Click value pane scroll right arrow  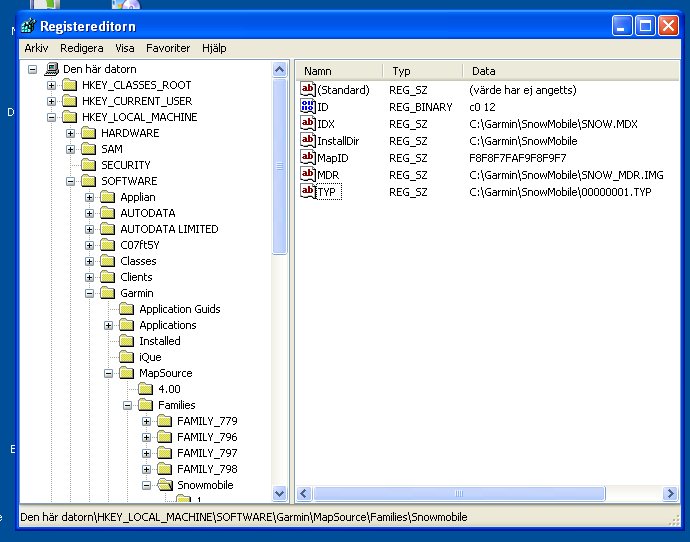click(x=670, y=494)
